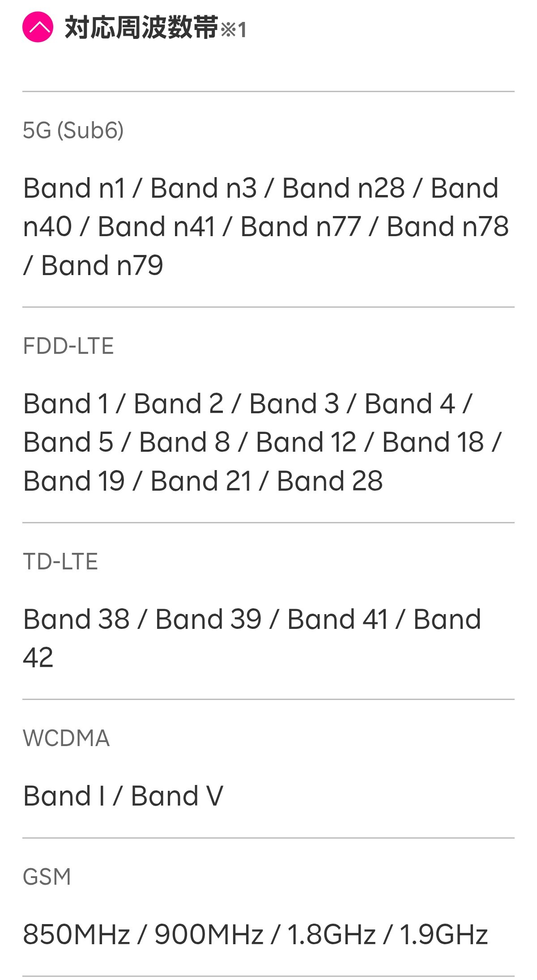Image resolution: width=537 pixels, height=980 pixels.
Task: Select the 900MHz frequency text
Action: tap(209, 935)
